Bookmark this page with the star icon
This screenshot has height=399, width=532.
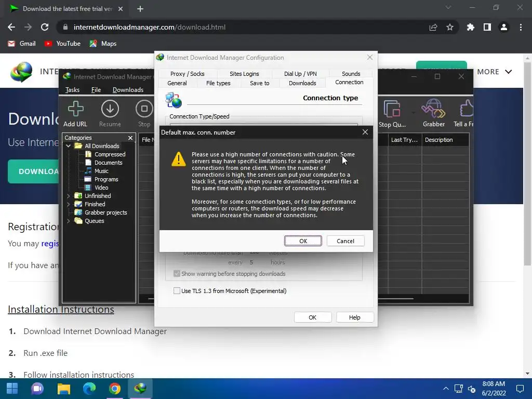click(450, 27)
